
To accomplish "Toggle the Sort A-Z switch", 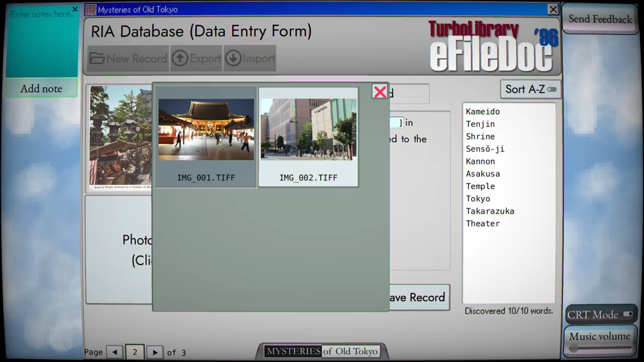I will (552, 89).
